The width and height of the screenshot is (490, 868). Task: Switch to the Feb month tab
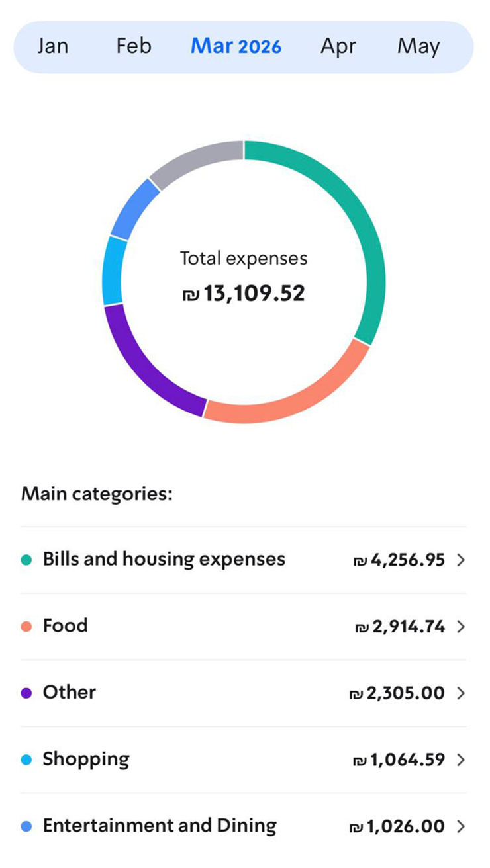pos(134,46)
